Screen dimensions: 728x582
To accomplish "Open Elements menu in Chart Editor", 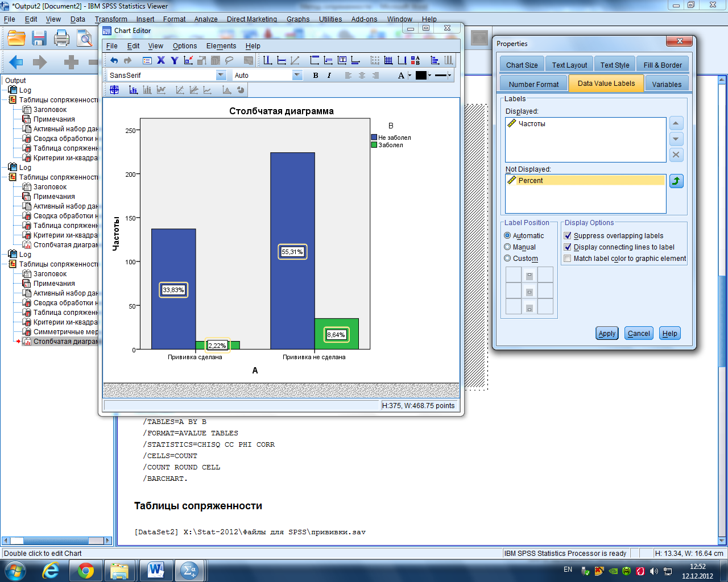I will click(221, 46).
